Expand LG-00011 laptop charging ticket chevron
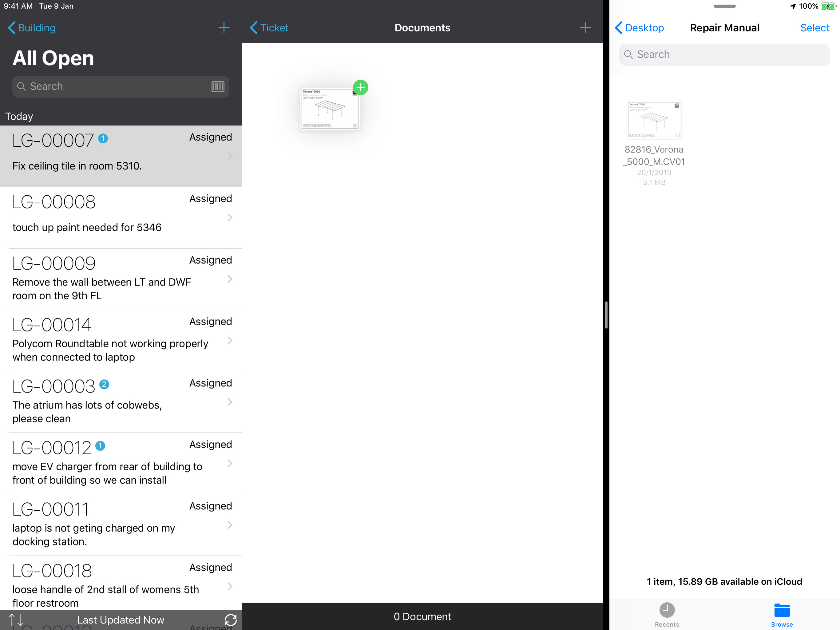 [230, 525]
